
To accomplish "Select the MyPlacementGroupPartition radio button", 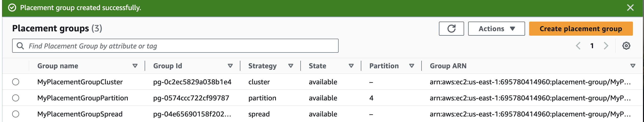I will pos(16,98).
